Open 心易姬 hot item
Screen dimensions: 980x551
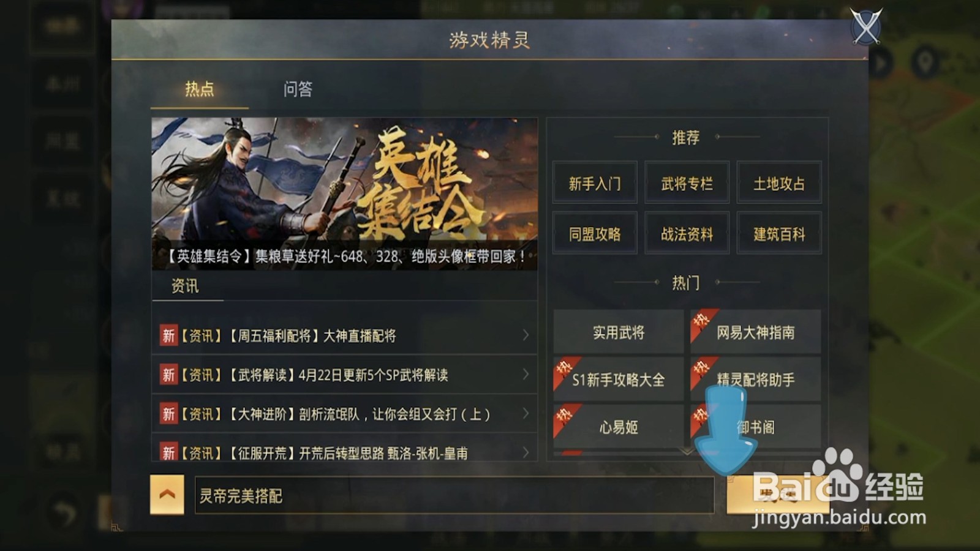[x=618, y=427]
